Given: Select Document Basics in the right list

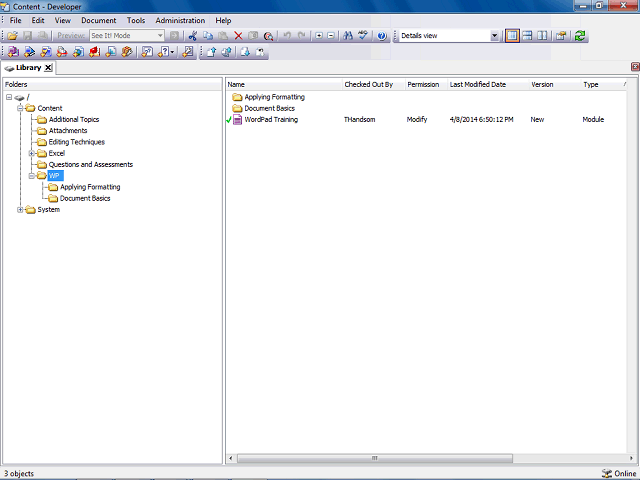Looking at the screenshot, I should pos(269,108).
